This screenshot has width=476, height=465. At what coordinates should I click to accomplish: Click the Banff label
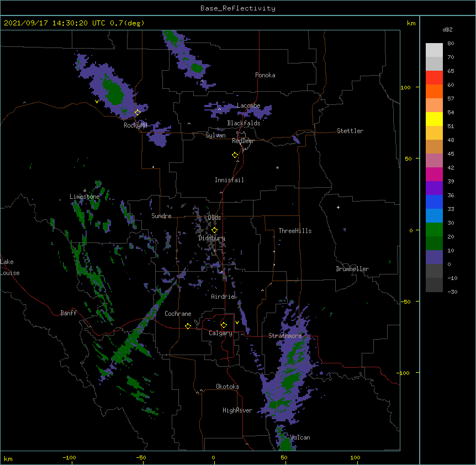(x=68, y=313)
